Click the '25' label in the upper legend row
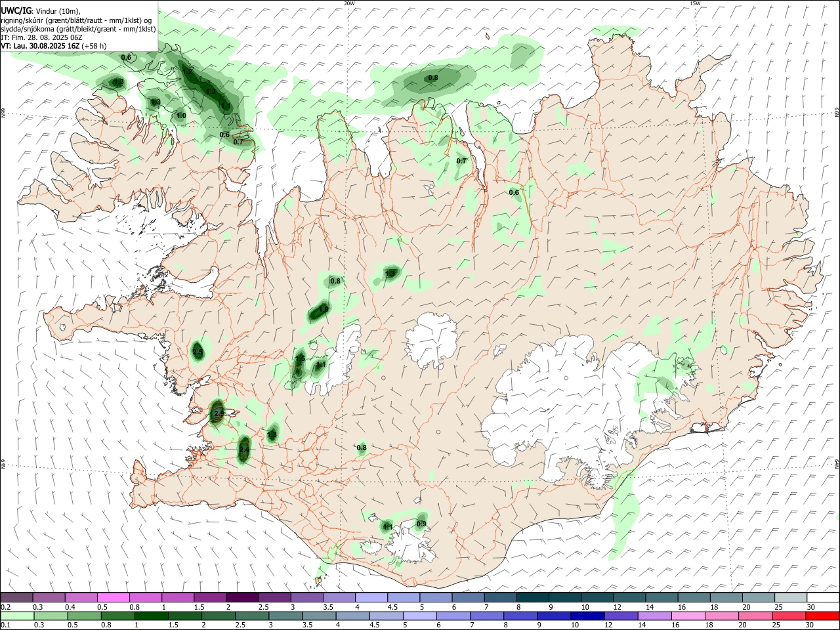The height and width of the screenshot is (630, 840). [x=778, y=607]
